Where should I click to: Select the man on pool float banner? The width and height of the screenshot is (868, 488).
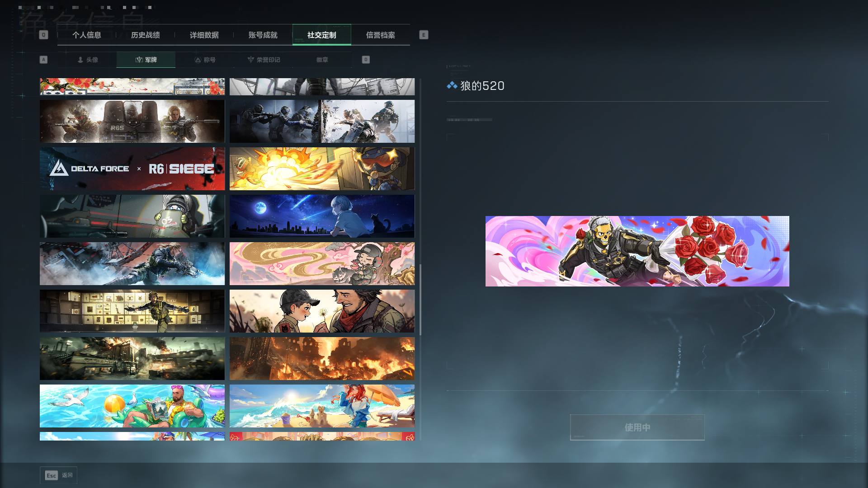(x=132, y=406)
